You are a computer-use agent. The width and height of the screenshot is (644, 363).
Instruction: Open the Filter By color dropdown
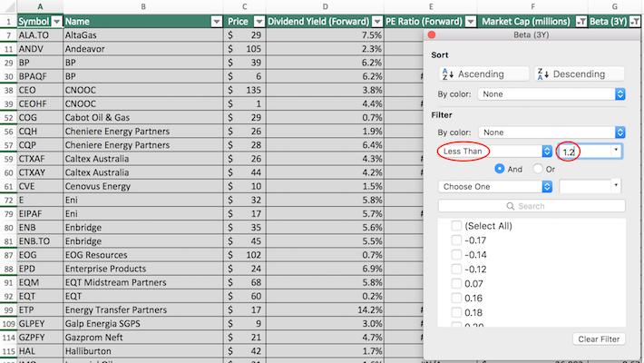tap(552, 132)
